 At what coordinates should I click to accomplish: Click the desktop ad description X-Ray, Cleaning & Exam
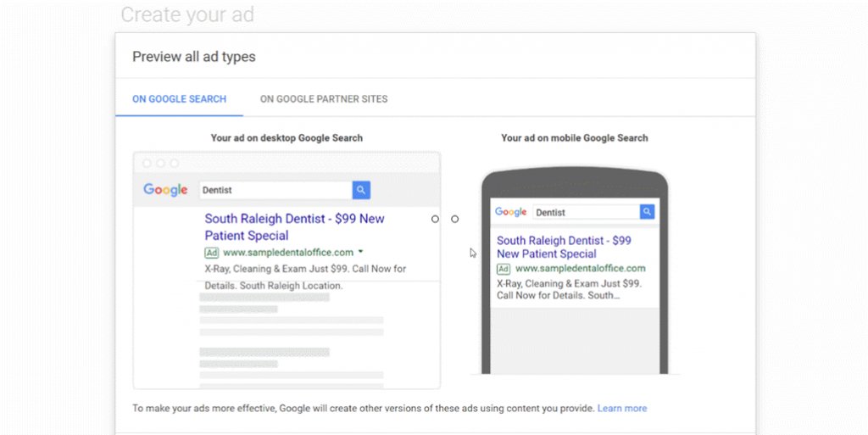(305, 277)
